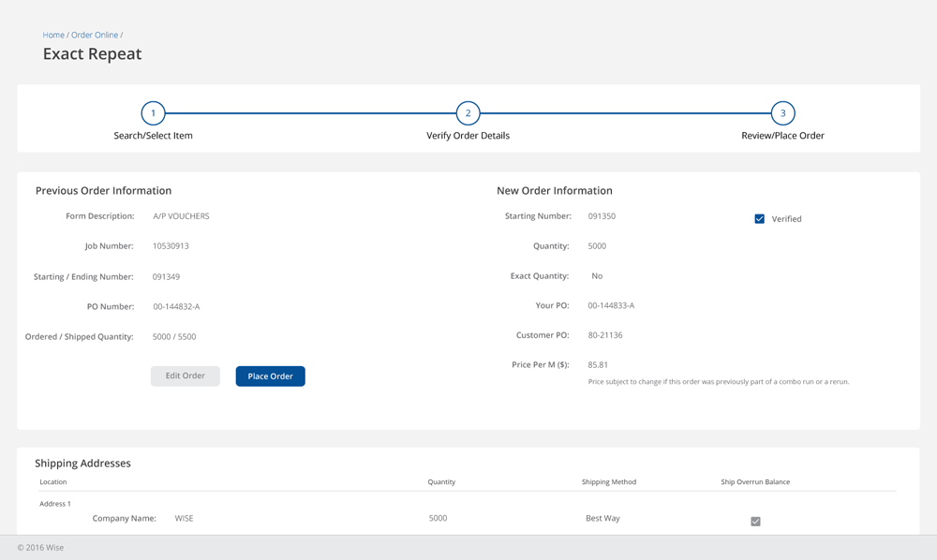Click the WISE company name in Address 1

[184, 519]
